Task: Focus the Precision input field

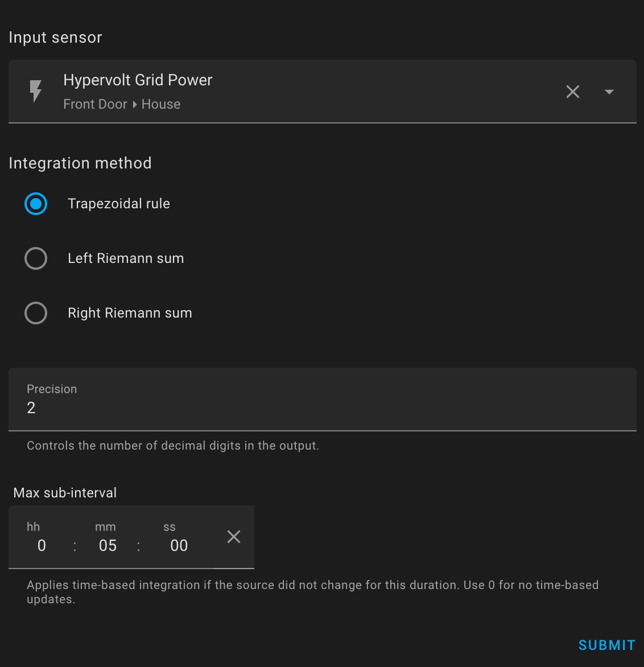Action: tap(322, 407)
